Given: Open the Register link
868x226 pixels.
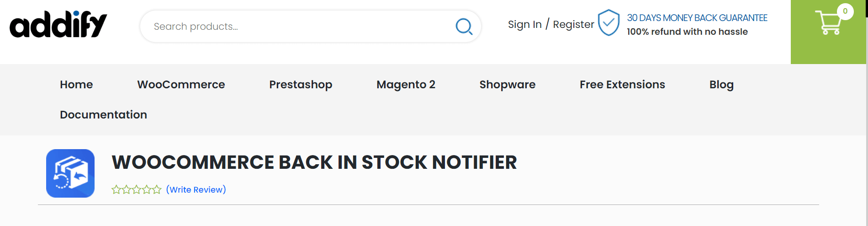Looking at the screenshot, I should point(573,24).
